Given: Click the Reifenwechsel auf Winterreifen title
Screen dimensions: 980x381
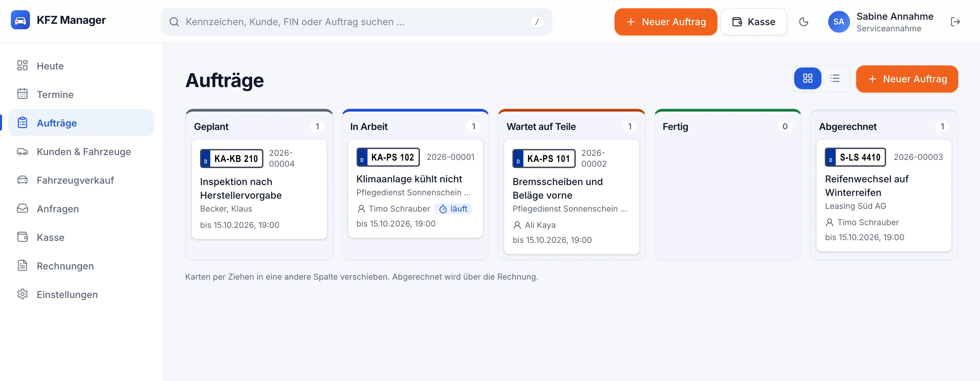Looking at the screenshot, I should [866, 185].
